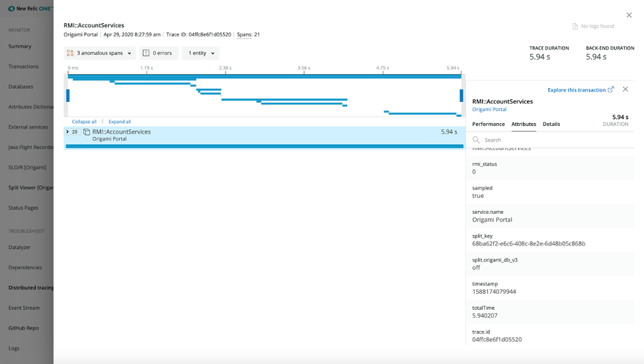Click the RMI::AccountServices span duration bar

point(264,146)
